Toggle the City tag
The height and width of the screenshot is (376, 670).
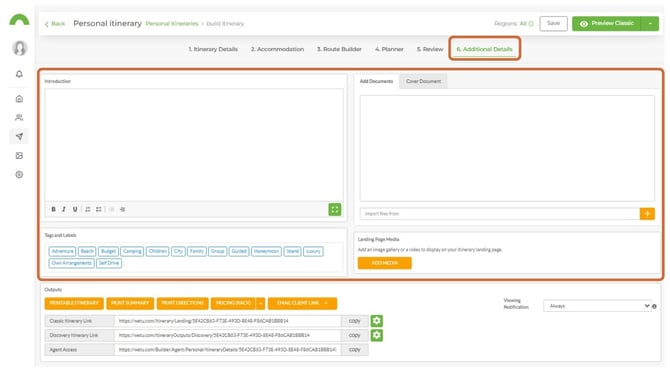point(178,251)
